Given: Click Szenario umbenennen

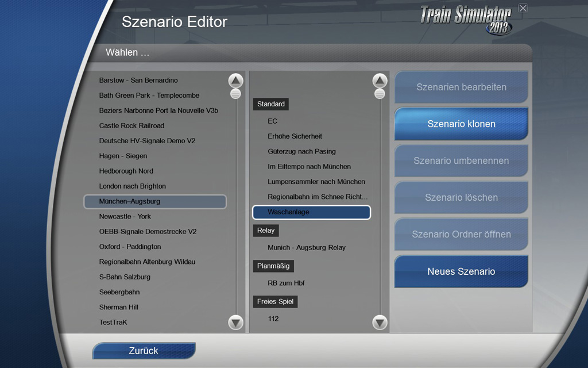Looking at the screenshot, I should pyautogui.click(x=461, y=161).
